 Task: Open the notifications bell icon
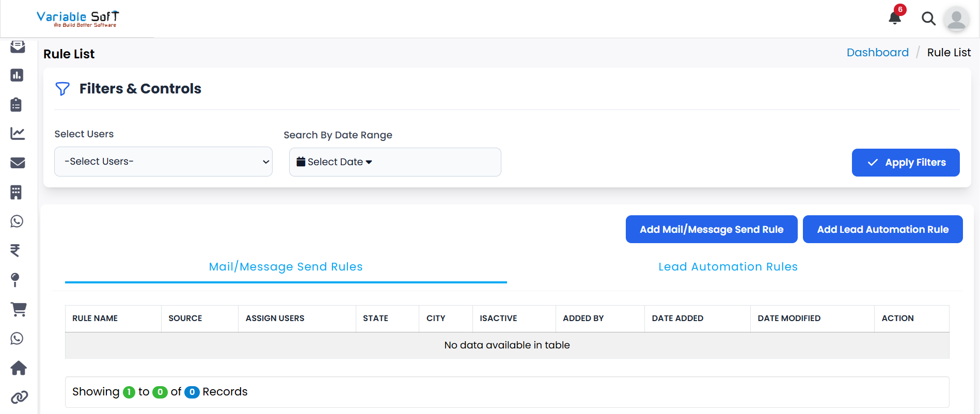click(895, 19)
